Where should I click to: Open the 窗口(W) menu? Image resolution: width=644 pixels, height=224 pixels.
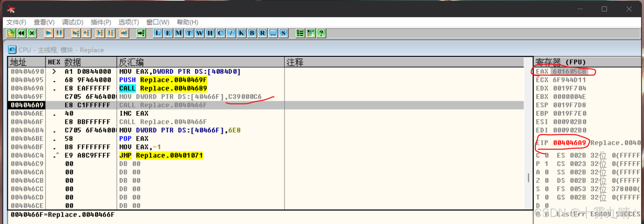[158, 22]
